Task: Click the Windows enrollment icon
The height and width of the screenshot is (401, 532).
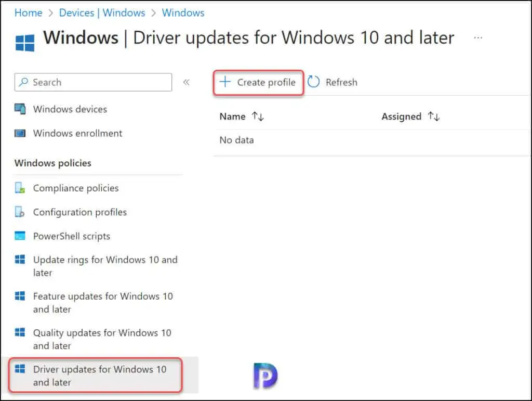Action: click(x=20, y=133)
